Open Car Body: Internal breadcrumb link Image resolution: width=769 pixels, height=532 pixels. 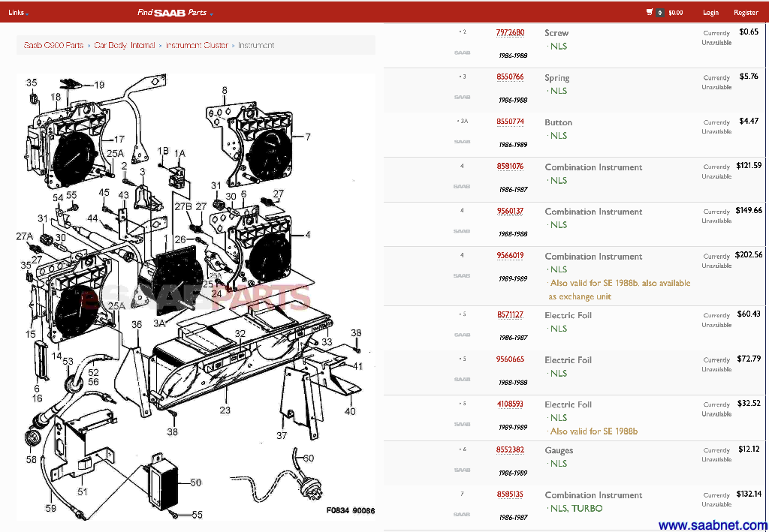click(x=125, y=46)
